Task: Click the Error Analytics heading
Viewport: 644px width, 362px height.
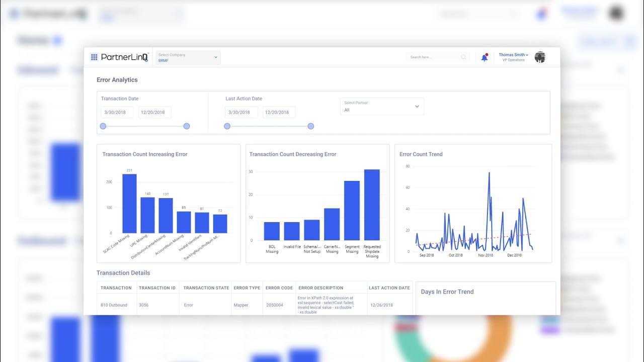Action: coord(117,80)
